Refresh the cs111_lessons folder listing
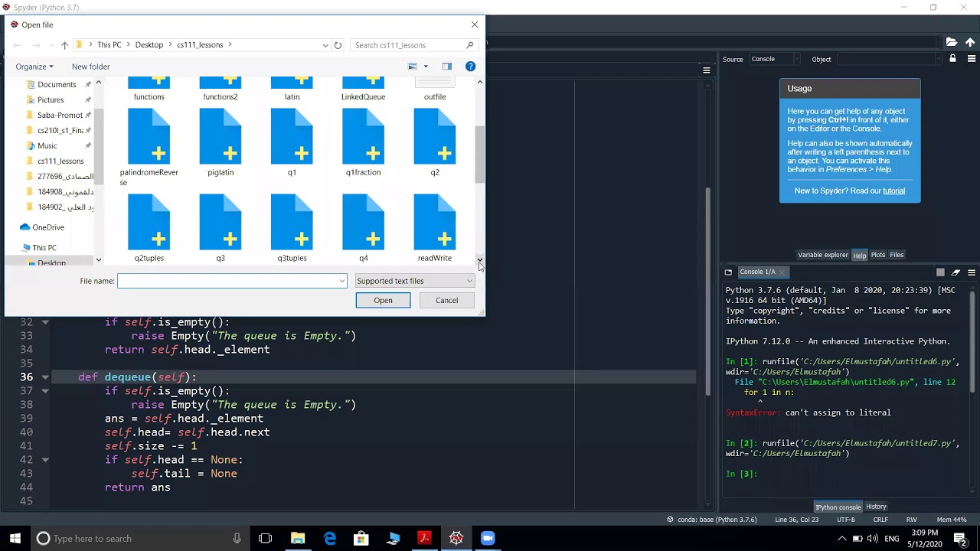This screenshot has width=980, height=551. pos(338,45)
